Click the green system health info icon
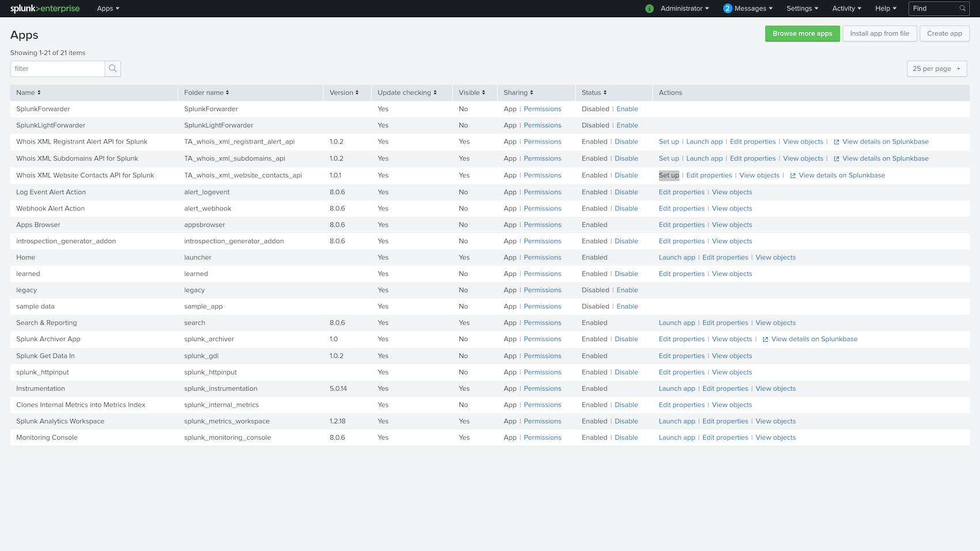Viewport: 980px width, 551px height. pyautogui.click(x=650, y=9)
